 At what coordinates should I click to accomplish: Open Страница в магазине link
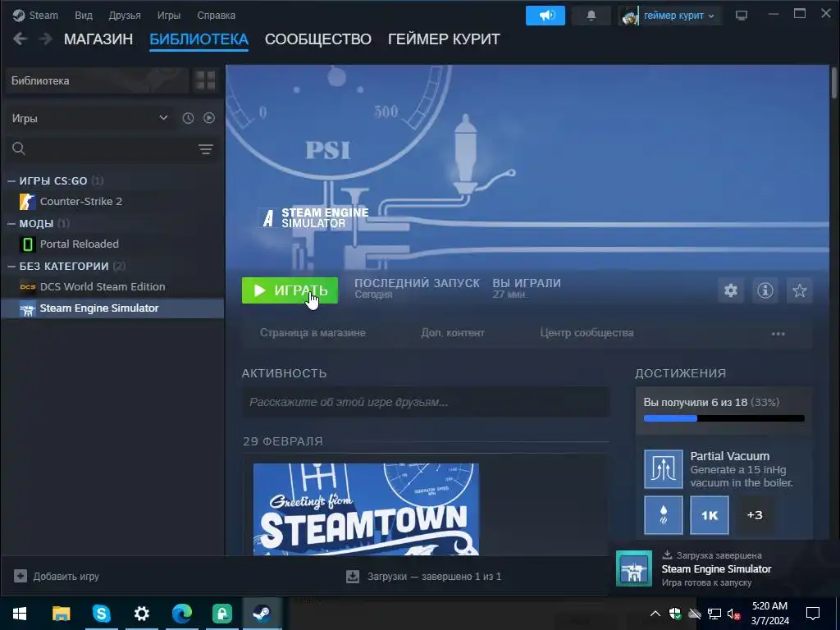point(313,333)
